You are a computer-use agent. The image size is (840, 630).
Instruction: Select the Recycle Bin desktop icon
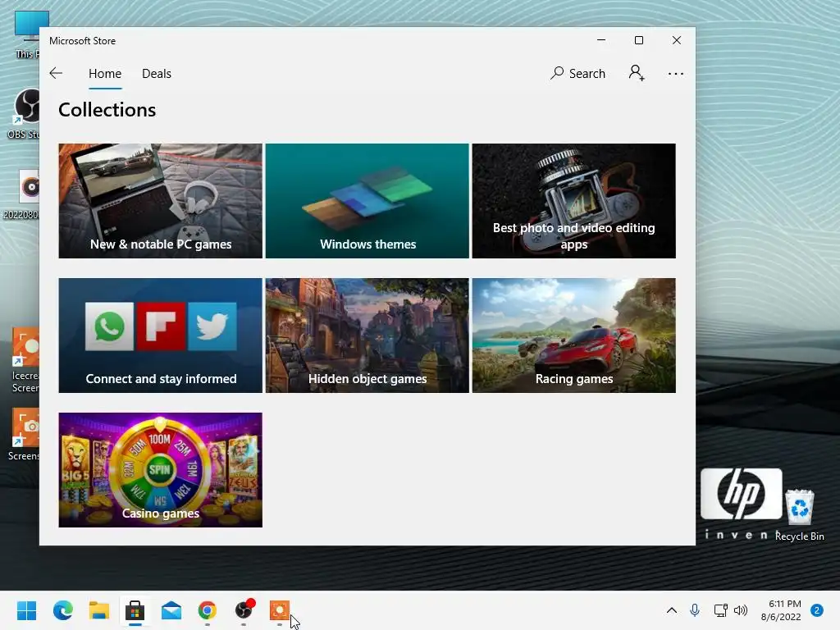pos(800,515)
